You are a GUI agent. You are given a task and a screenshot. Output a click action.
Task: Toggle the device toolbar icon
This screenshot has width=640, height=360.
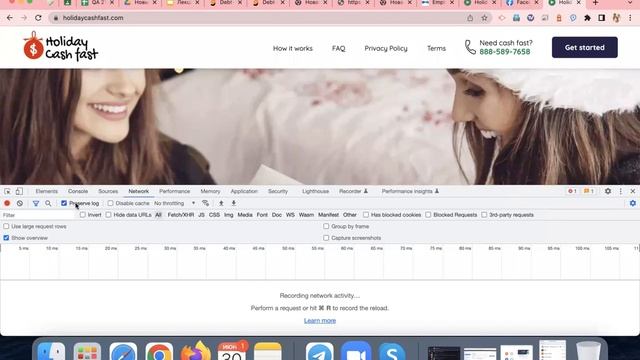19,191
